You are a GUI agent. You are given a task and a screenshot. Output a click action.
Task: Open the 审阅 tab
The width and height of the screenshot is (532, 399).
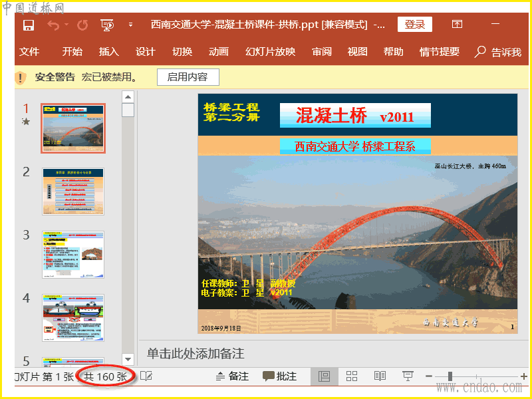(322, 52)
